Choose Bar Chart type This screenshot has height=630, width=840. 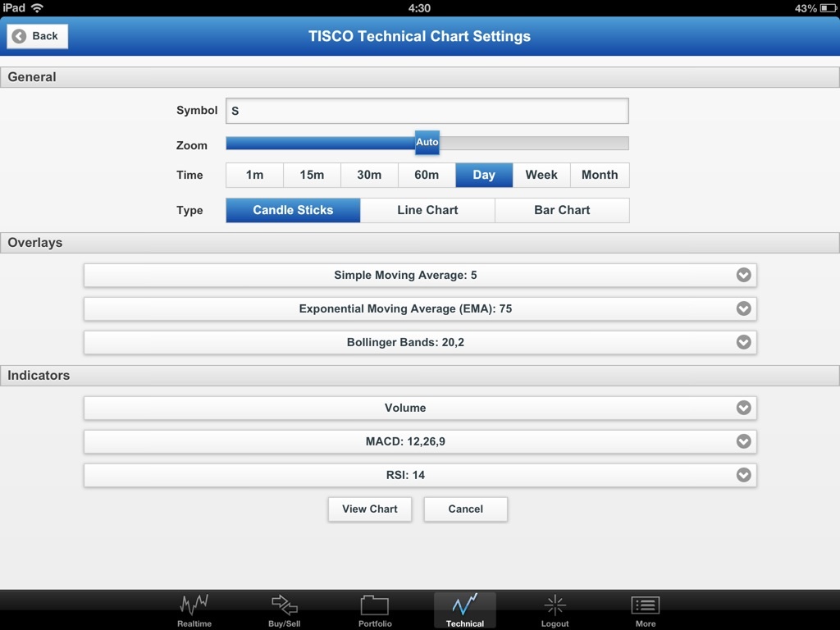pyautogui.click(x=562, y=210)
